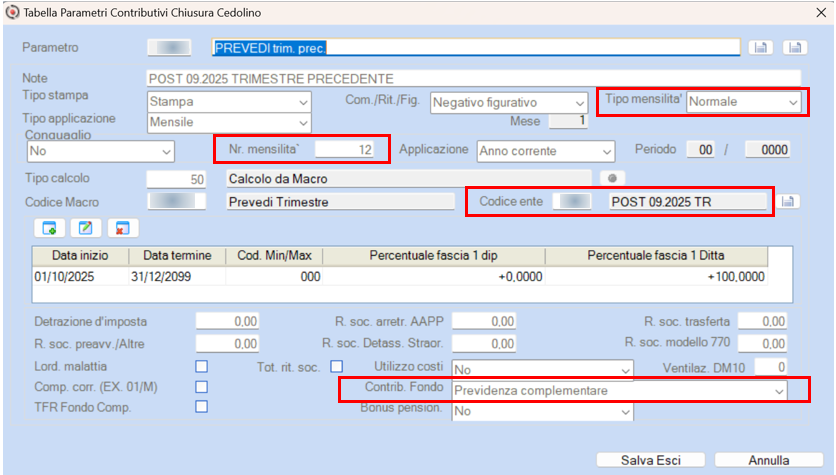
Task: Click the round button beside Calcolo da Macro
Action: 612,178
